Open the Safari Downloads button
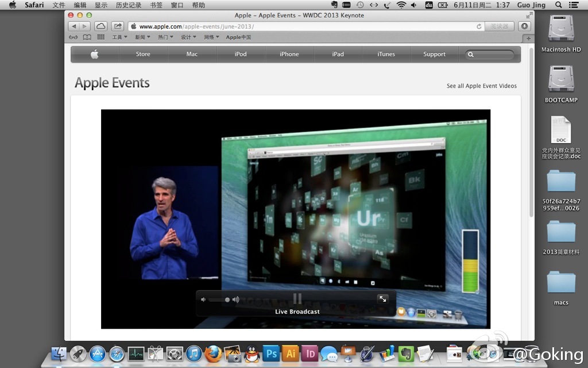 pos(524,26)
